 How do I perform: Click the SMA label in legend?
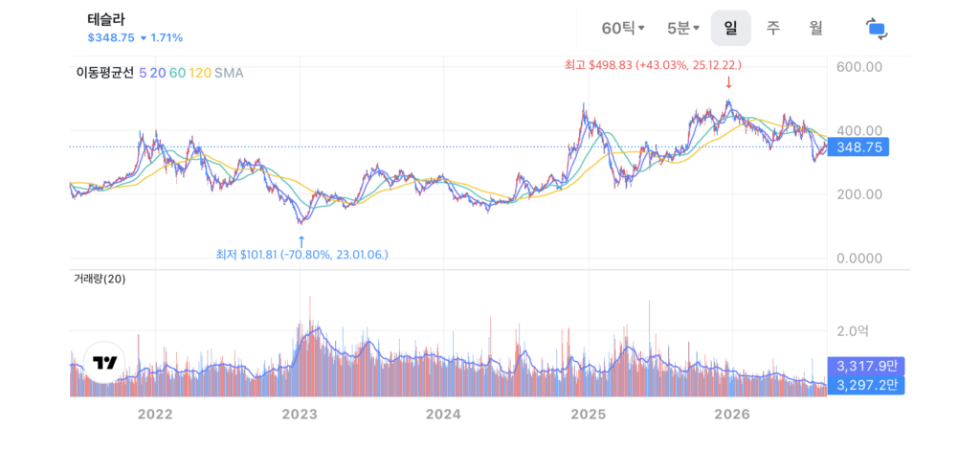tap(229, 73)
